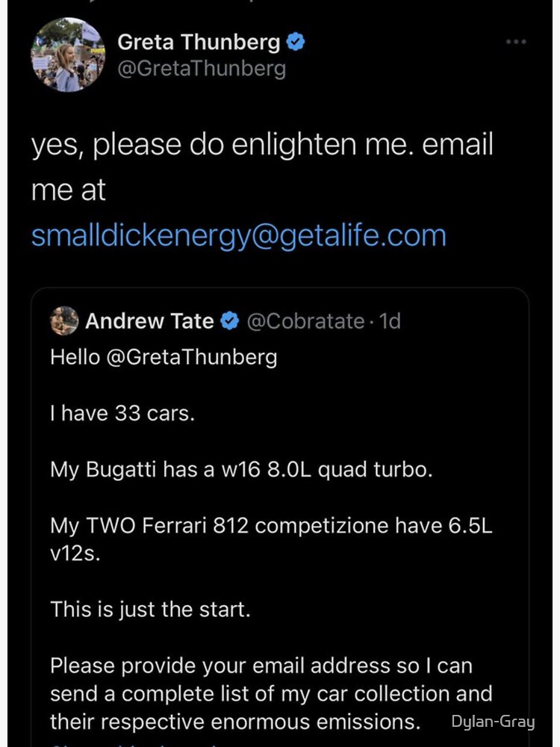Image resolution: width=560 pixels, height=747 pixels.
Task: Open the smalldickenergy@getalife.com email link
Action: pos(239,235)
